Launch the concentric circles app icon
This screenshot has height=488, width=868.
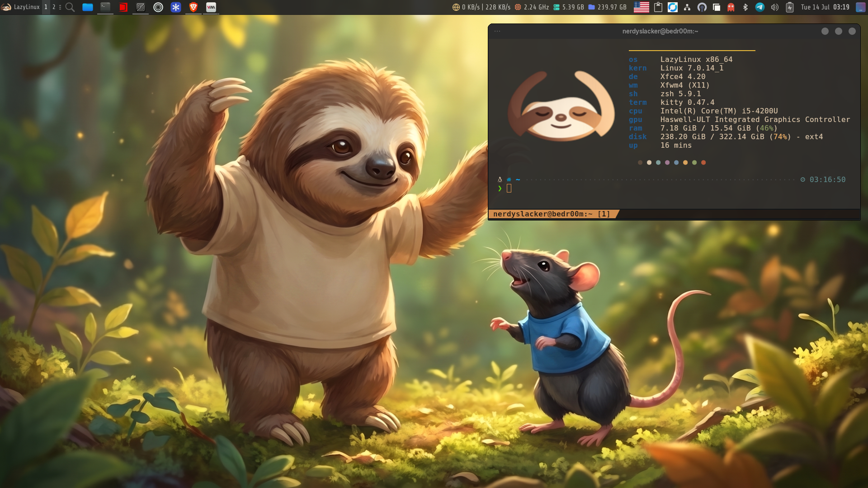pos(158,7)
